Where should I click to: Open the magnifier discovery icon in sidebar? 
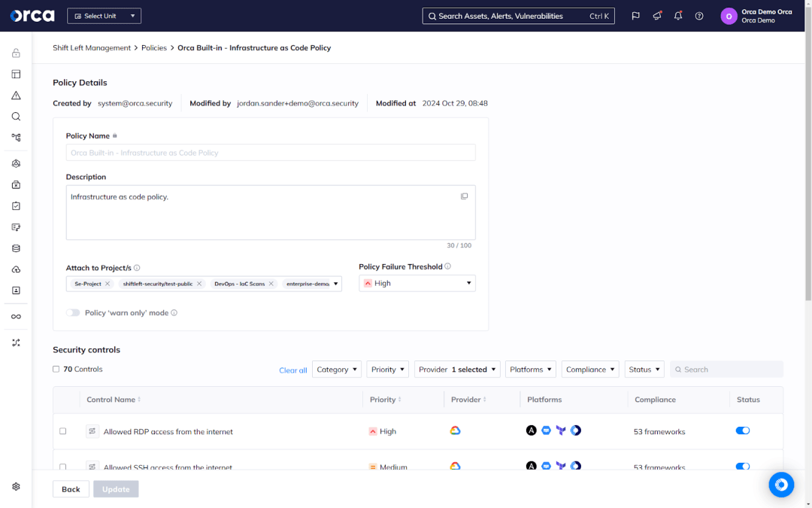(x=16, y=117)
